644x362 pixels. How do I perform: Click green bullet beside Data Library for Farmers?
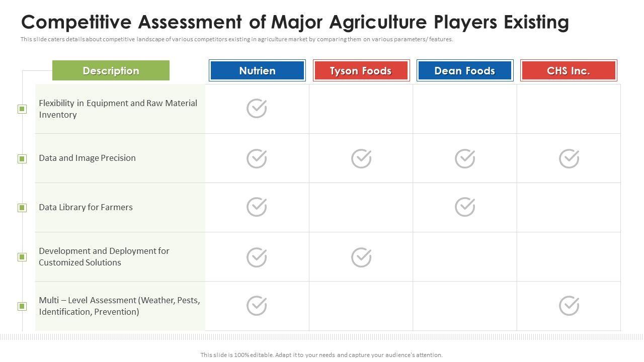[x=22, y=208]
